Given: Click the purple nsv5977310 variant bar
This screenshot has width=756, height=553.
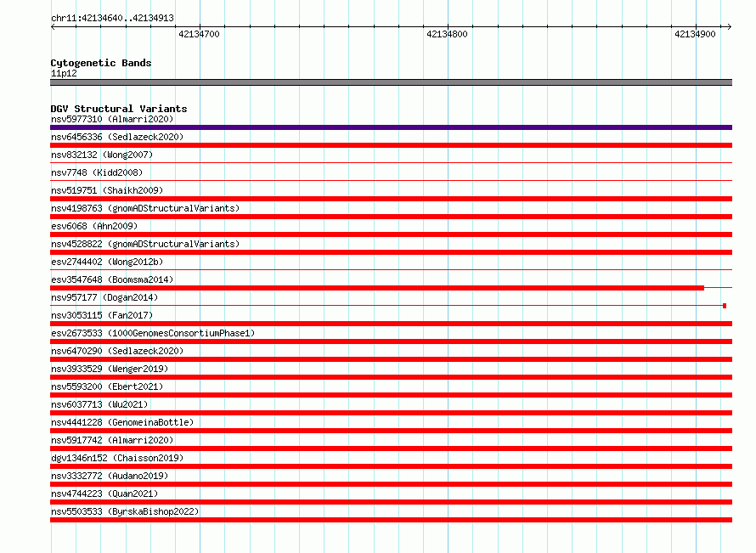Looking at the screenshot, I should coord(391,127).
